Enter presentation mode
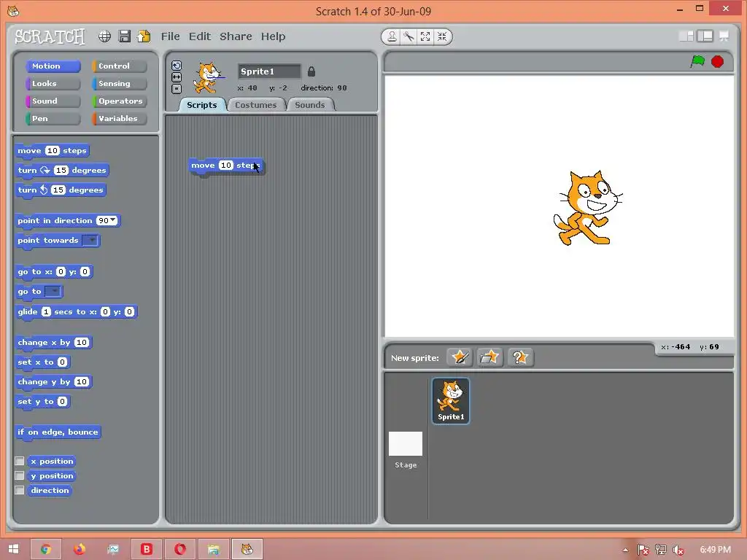Viewport: 747px width, 560px height. tap(724, 36)
